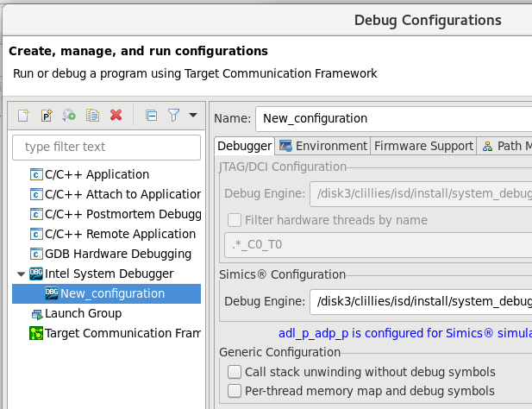Collapse the Intel System Debugger node
The height and width of the screenshot is (409, 532).
click(21, 274)
